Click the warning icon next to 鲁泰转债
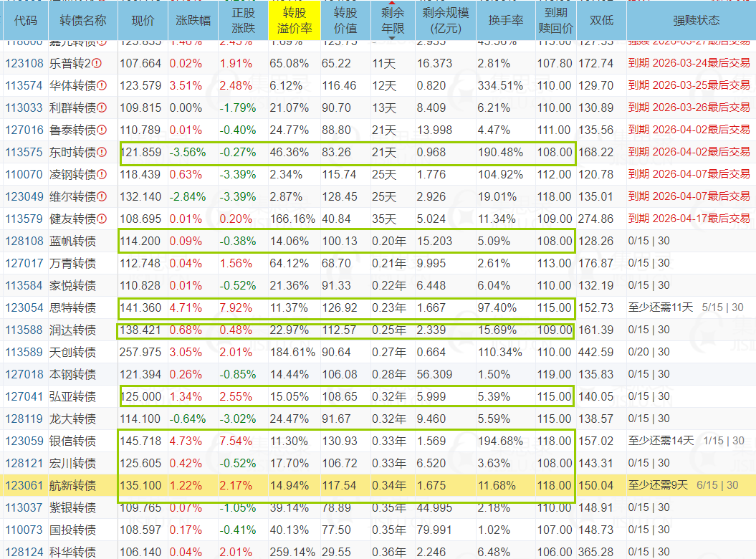 (102, 130)
